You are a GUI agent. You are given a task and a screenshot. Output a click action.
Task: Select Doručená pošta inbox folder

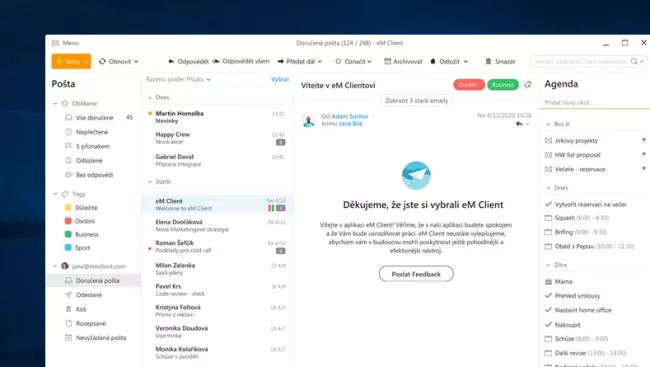click(93, 280)
